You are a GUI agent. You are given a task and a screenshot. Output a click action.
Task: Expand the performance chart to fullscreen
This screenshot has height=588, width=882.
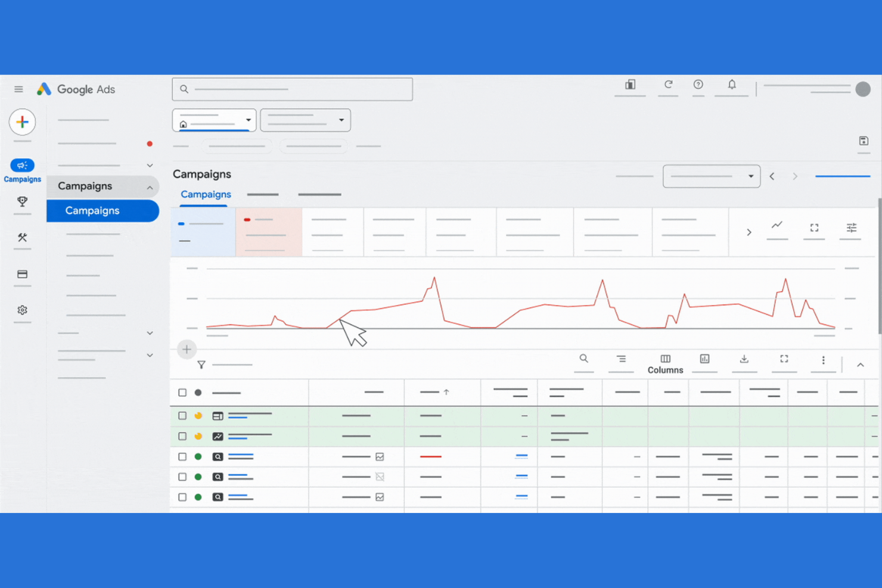(x=813, y=227)
